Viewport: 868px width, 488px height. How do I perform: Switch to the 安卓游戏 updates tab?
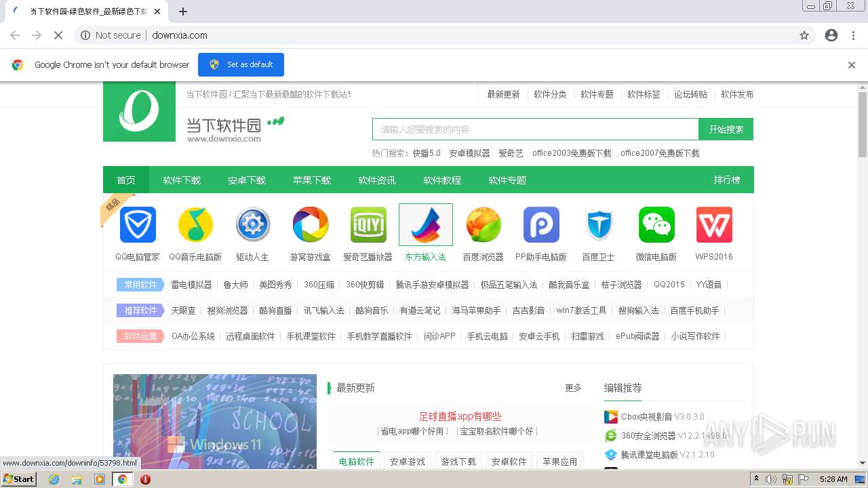tap(408, 462)
